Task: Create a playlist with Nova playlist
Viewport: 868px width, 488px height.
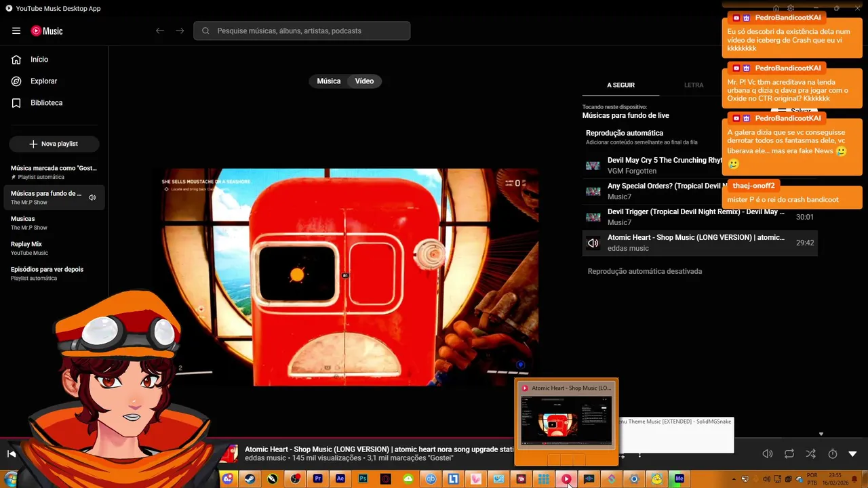Action: [54, 144]
